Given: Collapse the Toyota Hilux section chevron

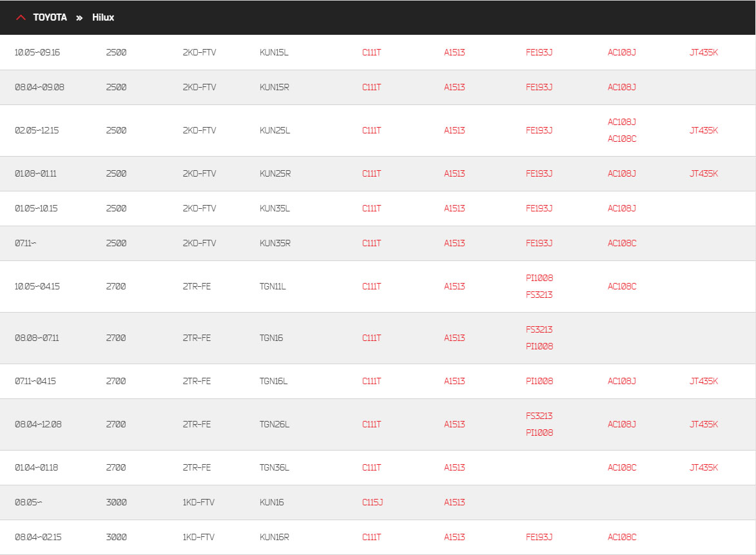Looking at the screenshot, I should [20, 17].
